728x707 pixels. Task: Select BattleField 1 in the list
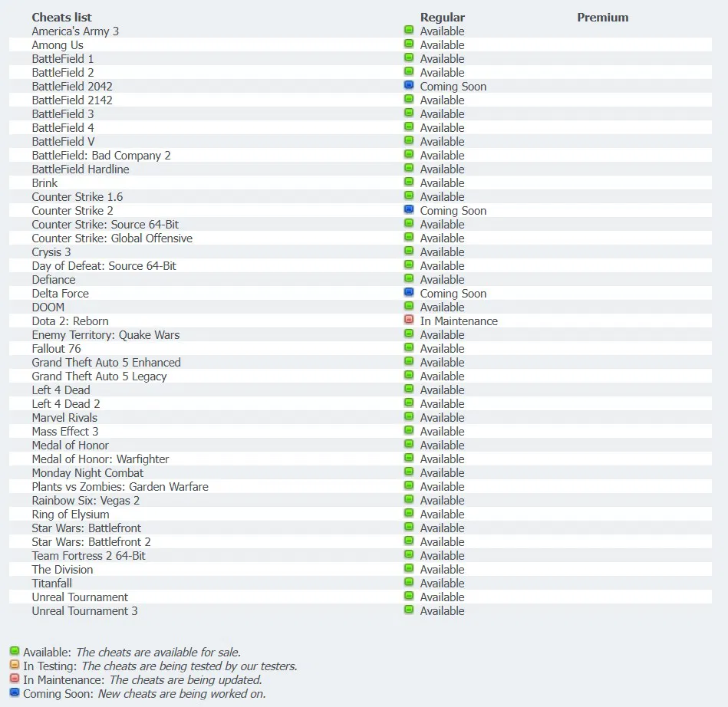tap(63, 59)
